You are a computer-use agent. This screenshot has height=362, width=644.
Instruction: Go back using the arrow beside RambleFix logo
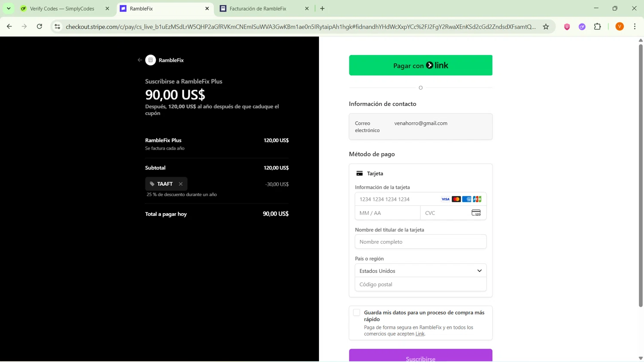140,60
